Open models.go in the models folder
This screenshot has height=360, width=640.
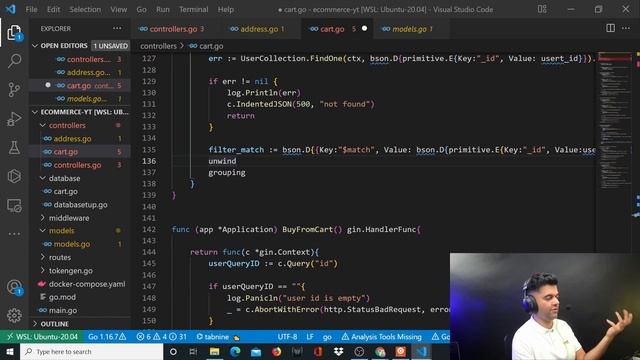tap(80, 244)
